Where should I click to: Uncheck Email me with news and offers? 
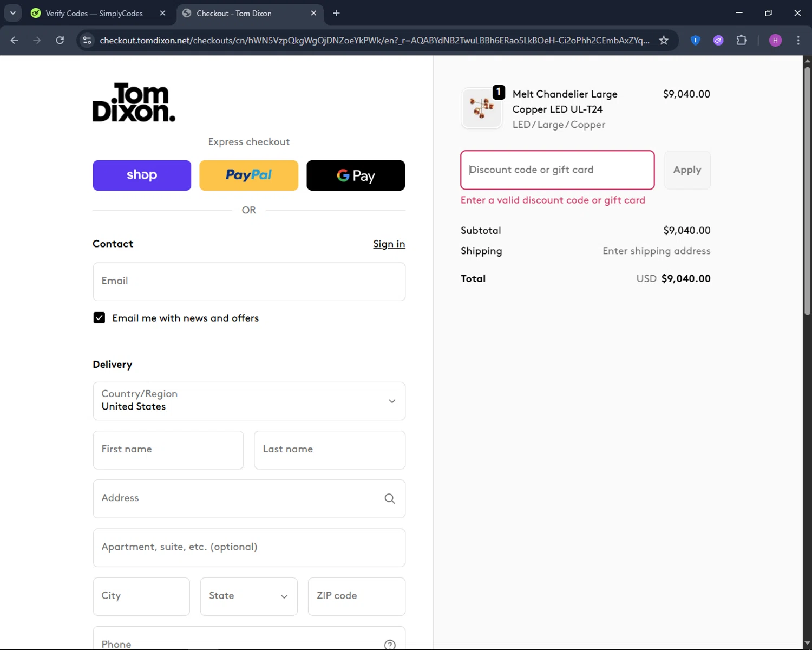coord(99,318)
